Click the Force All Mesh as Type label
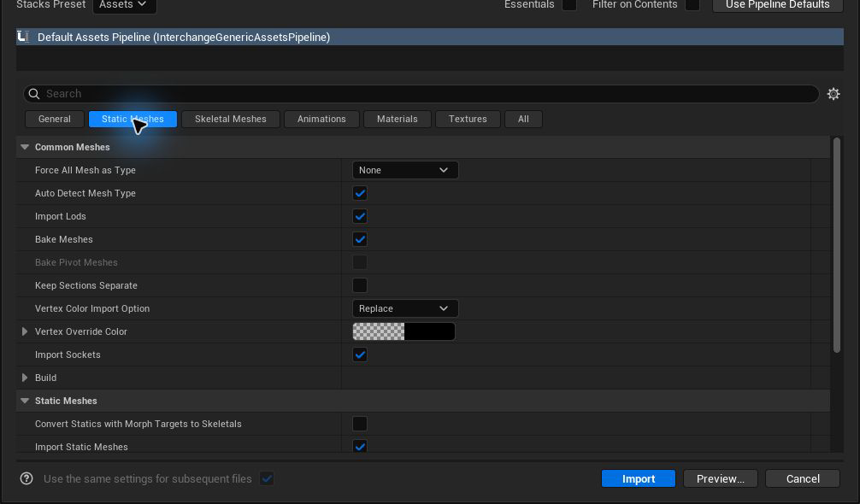Image resolution: width=860 pixels, height=504 pixels. [x=85, y=170]
